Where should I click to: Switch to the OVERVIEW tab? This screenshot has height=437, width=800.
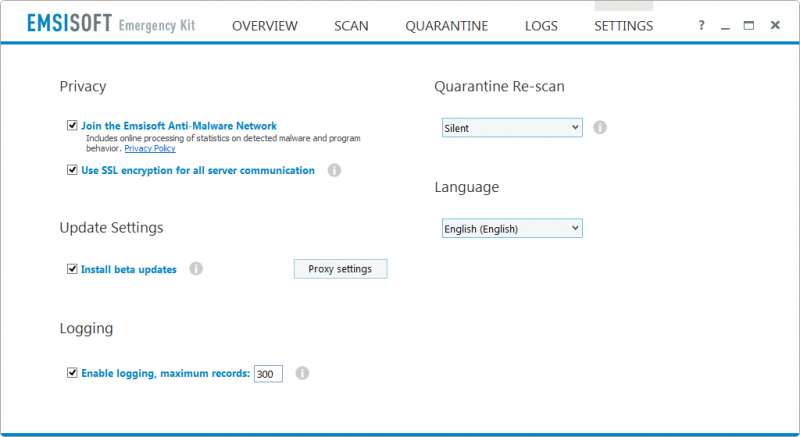(265, 26)
